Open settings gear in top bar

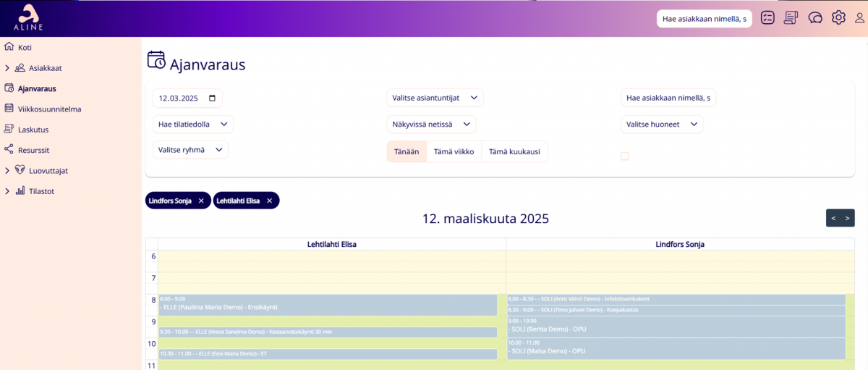838,18
